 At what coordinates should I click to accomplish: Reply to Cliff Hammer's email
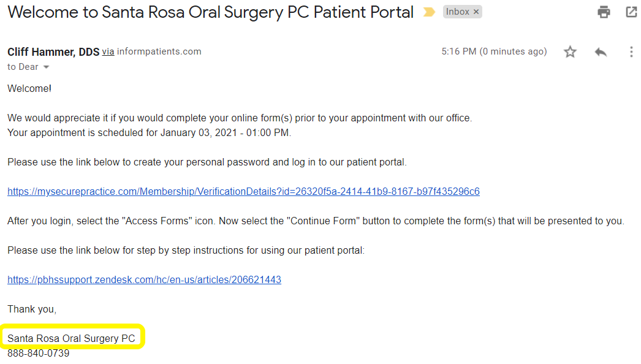pyautogui.click(x=601, y=52)
